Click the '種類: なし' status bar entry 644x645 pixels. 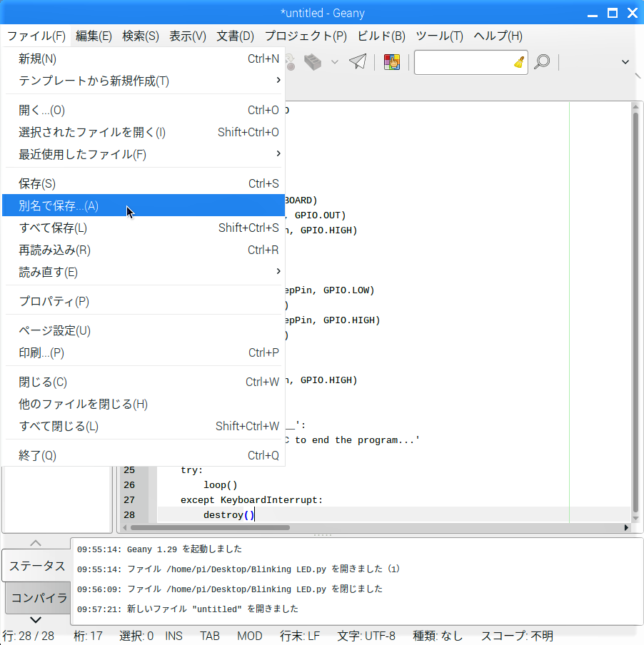(438, 636)
